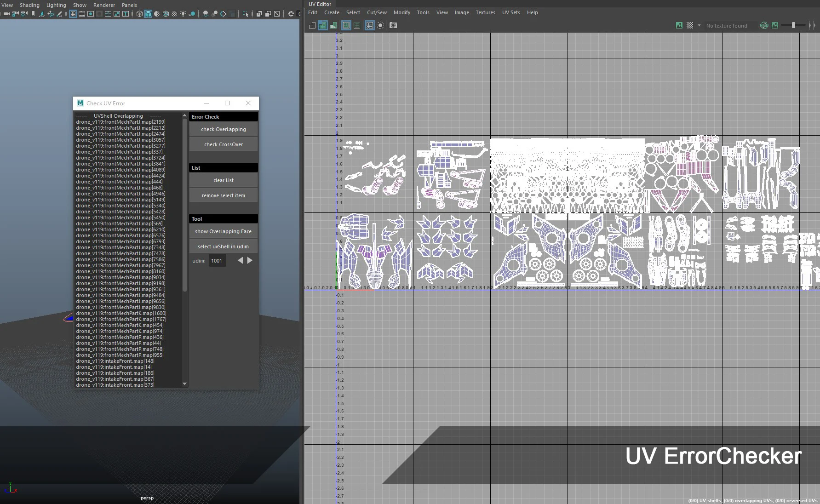820x504 pixels.
Task: Click UV Editor shaded shells icon
Action: pyautogui.click(x=323, y=25)
